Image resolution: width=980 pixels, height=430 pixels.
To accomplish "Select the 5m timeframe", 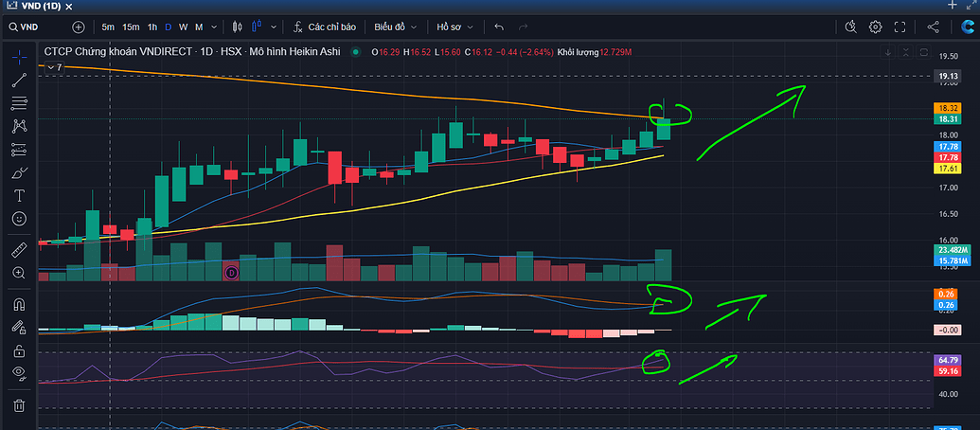I will [108, 27].
